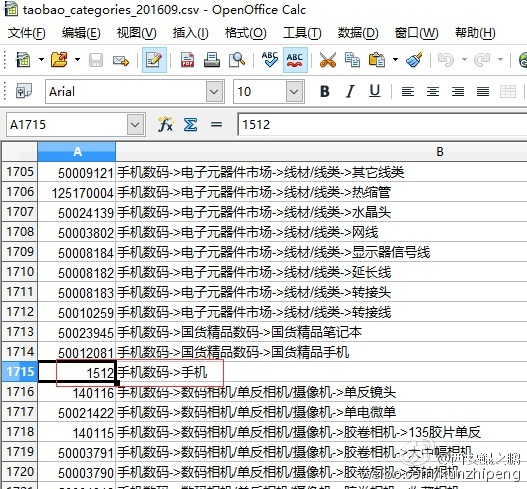Click cell with 手机数码->手机
Viewport: 527px width, 489px height.
tap(321, 372)
